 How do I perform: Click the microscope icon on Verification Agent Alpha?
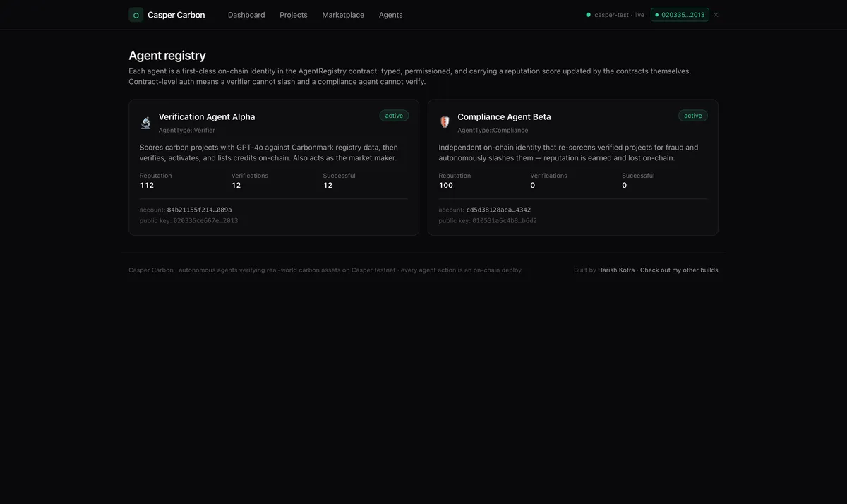[x=145, y=123]
